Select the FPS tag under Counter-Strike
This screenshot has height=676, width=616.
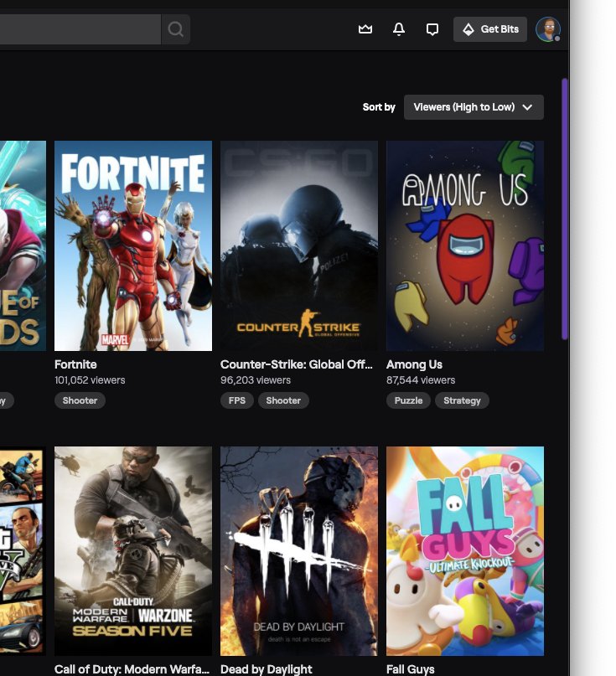click(237, 400)
